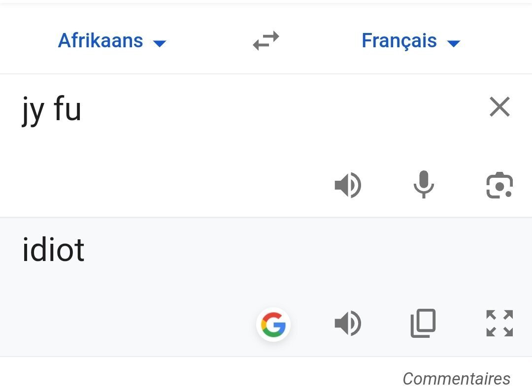Click the word "fu" in the source text
Screen dimensions: 532x392
point(67,109)
